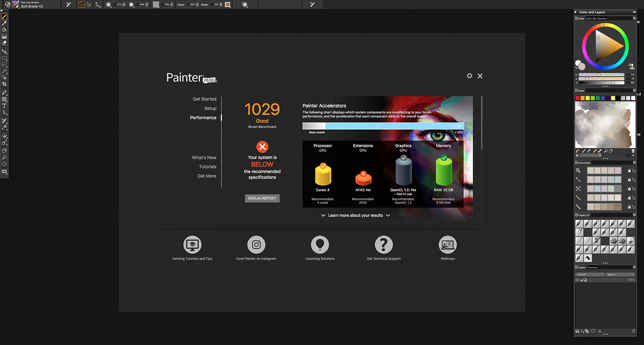Select the Dropper tool
This screenshot has width=644, height=345.
pyautogui.click(x=4, y=23)
